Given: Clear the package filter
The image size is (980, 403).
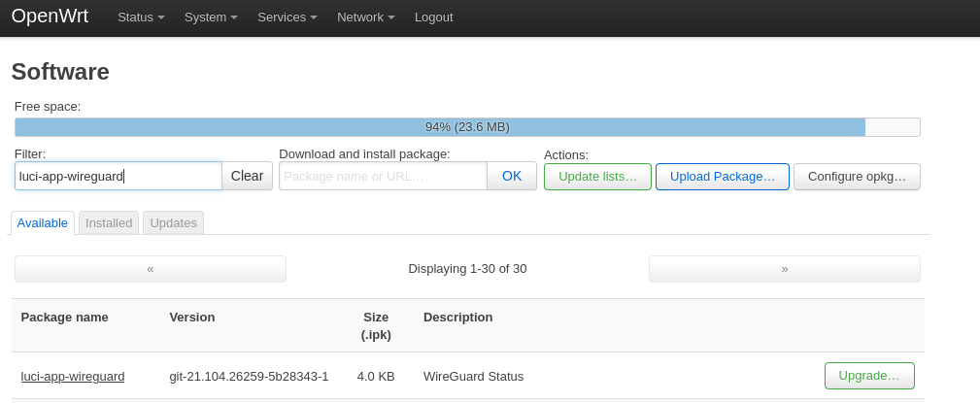Looking at the screenshot, I should (x=248, y=176).
